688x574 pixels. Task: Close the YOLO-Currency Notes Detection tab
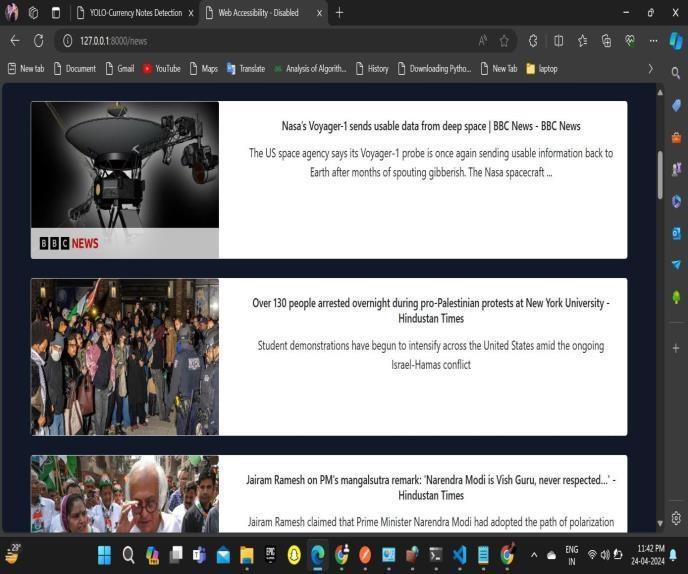pyautogui.click(x=191, y=13)
